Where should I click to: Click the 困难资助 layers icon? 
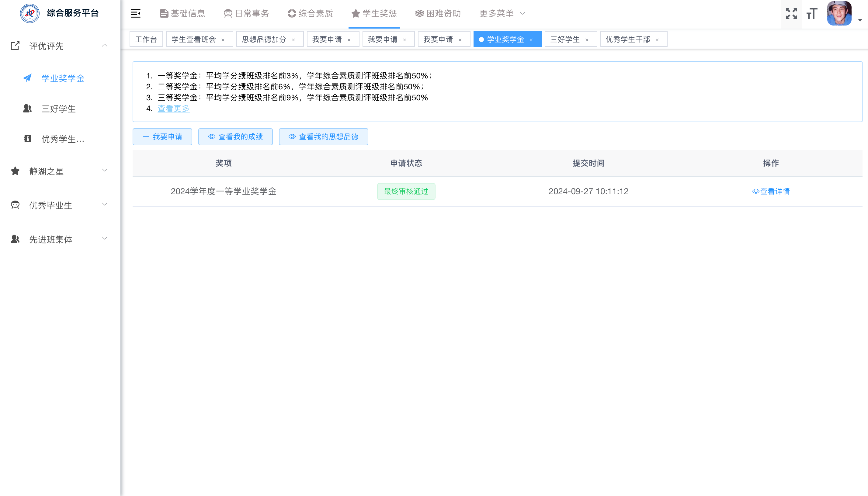click(x=419, y=14)
